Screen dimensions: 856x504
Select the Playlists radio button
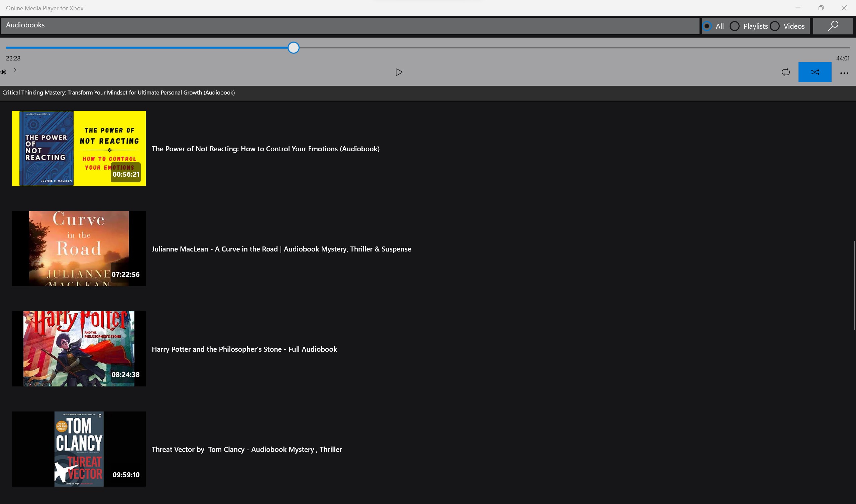pos(734,26)
